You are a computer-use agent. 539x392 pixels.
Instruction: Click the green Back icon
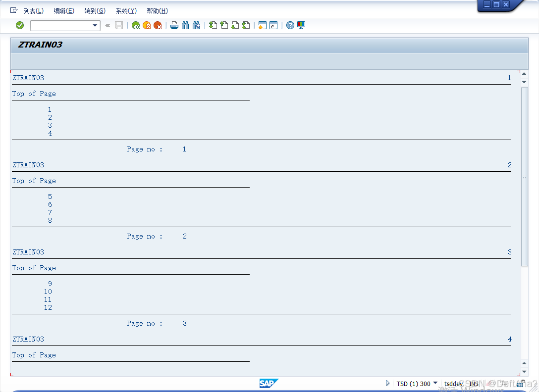(x=136, y=25)
